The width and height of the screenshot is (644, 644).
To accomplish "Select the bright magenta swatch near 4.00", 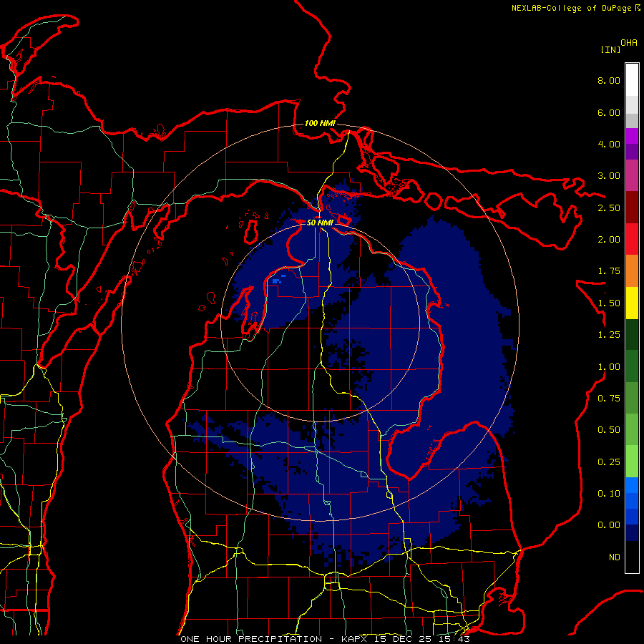I will pyautogui.click(x=632, y=136).
